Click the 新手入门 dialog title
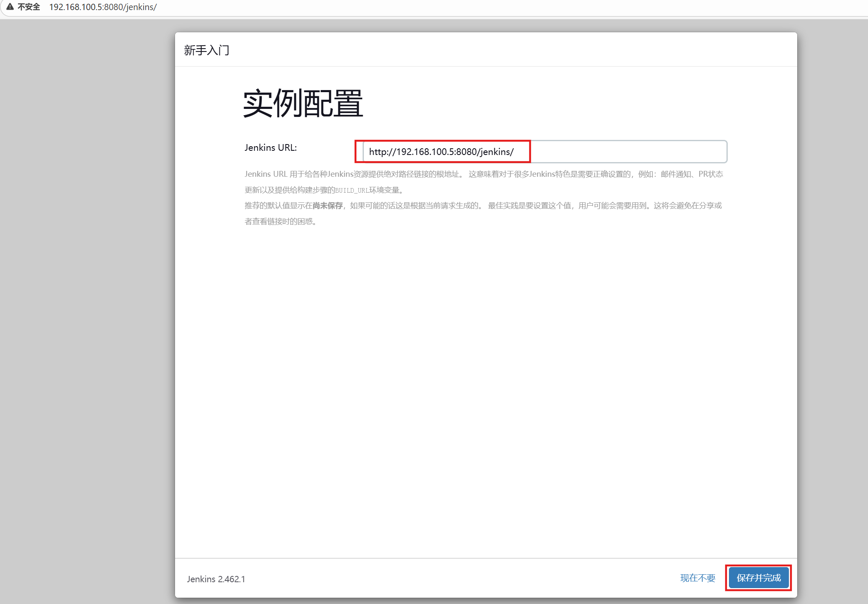Image resolution: width=868 pixels, height=604 pixels. pos(206,50)
